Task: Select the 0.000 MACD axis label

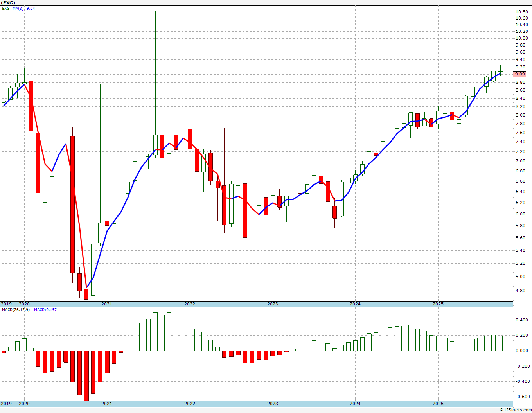Action: (521, 350)
